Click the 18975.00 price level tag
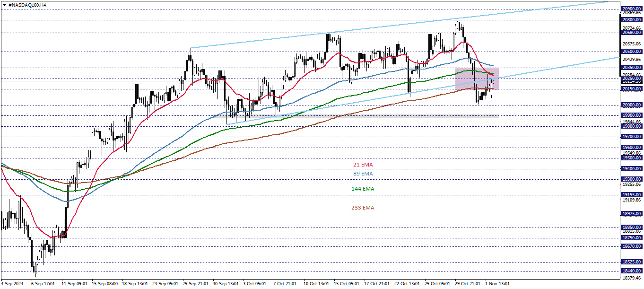This screenshot has height=289, width=644. point(632,214)
